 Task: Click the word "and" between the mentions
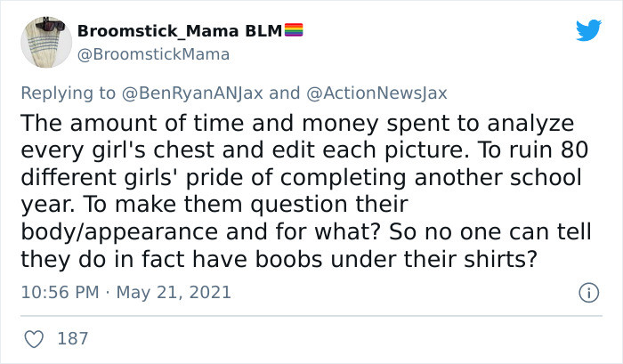284,91
